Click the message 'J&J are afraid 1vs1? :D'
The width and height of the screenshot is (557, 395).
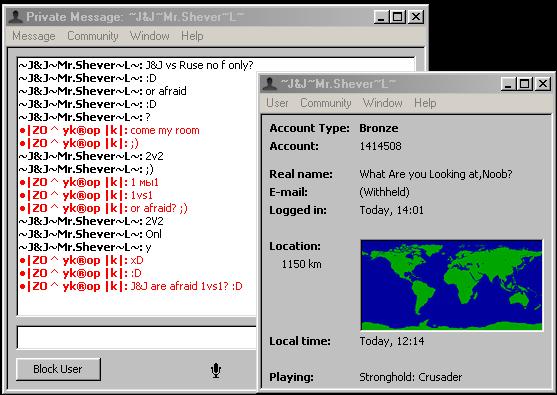click(186, 286)
